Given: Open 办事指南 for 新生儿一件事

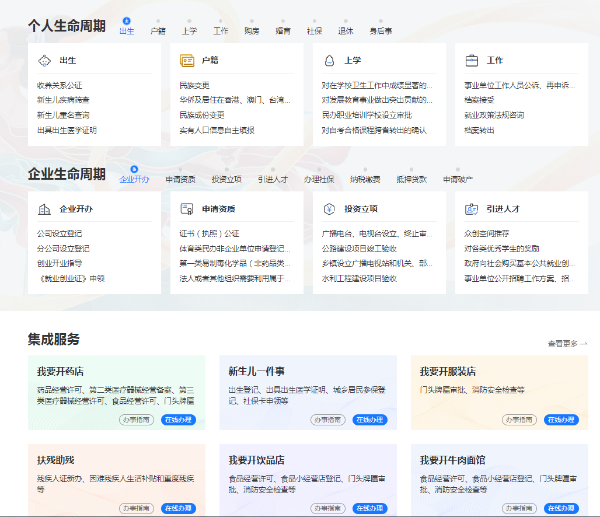Looking at the screenshot, I should click(x=326, y=420).
